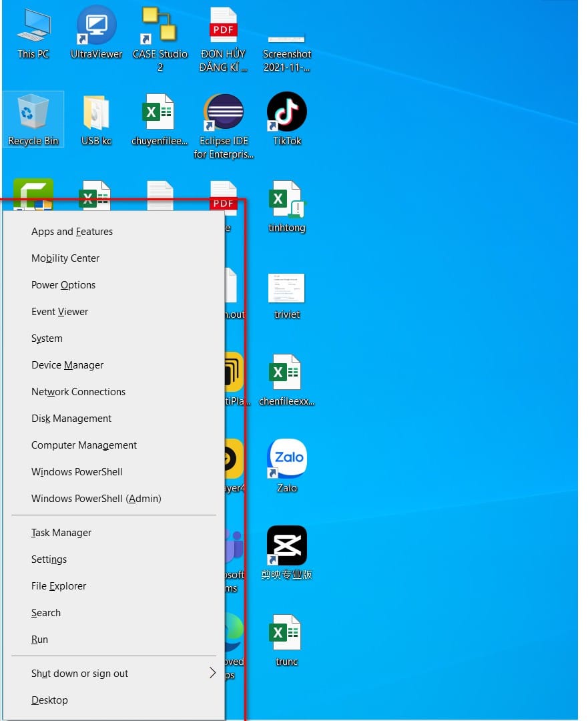Choose Search in the menu

[x=113, y=612]
